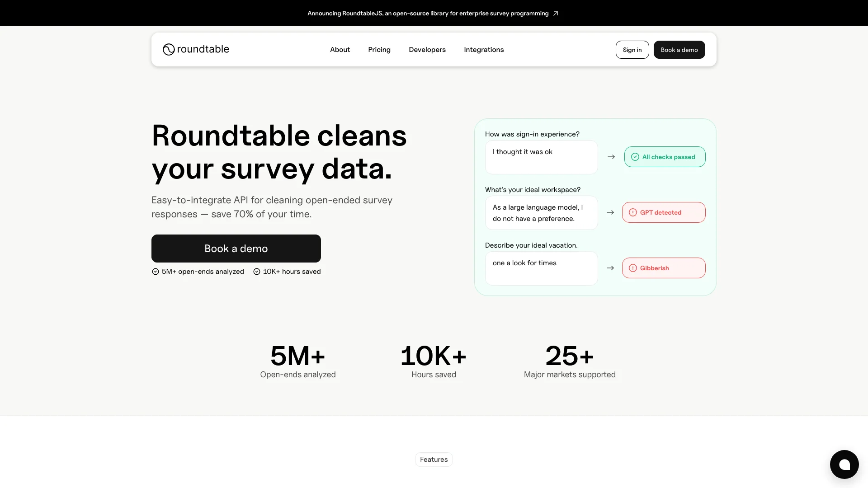Click the roundtable wordmark text
The height and width of the screenshot is (488, 868).
[x=203, y=49]
